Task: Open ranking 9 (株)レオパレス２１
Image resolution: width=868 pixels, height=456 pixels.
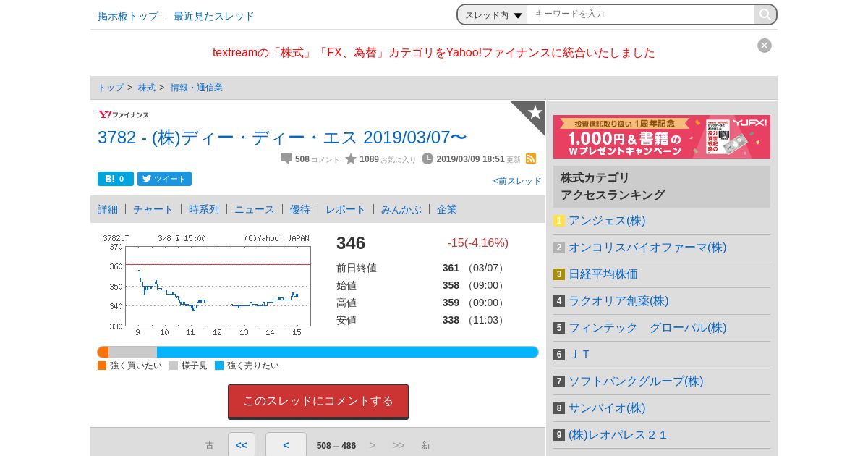Action: point(618,435)
